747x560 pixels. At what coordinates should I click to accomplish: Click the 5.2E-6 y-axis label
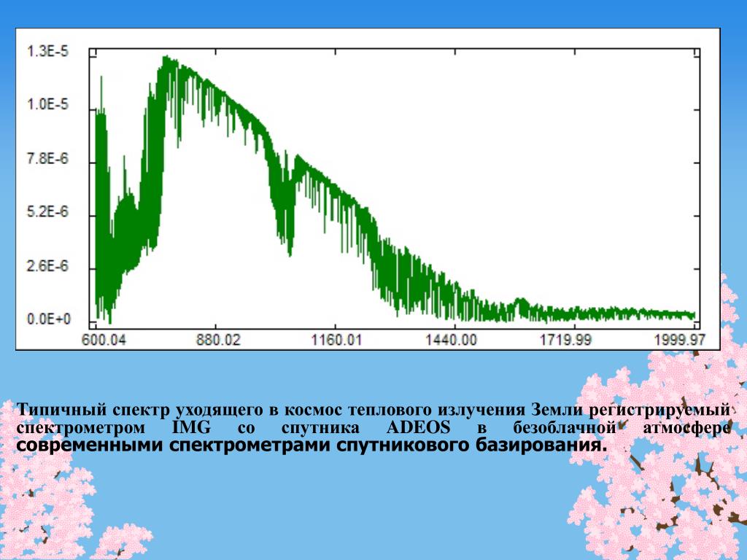point(47,211)
